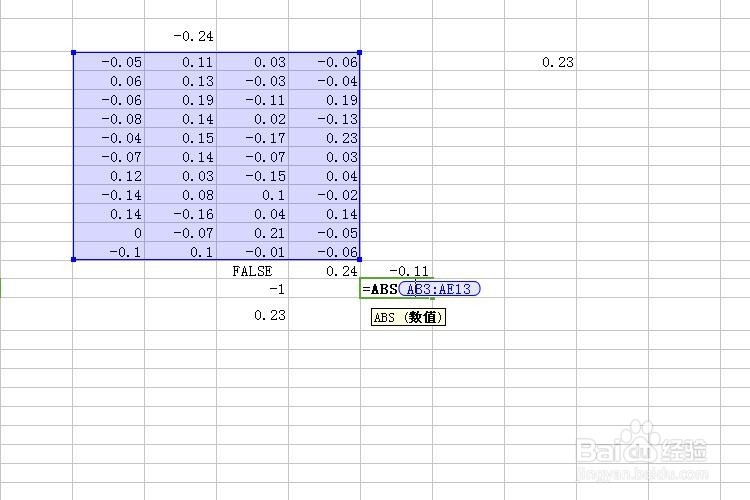
Task: Select the cell with value -1
Action: (253, 289)
